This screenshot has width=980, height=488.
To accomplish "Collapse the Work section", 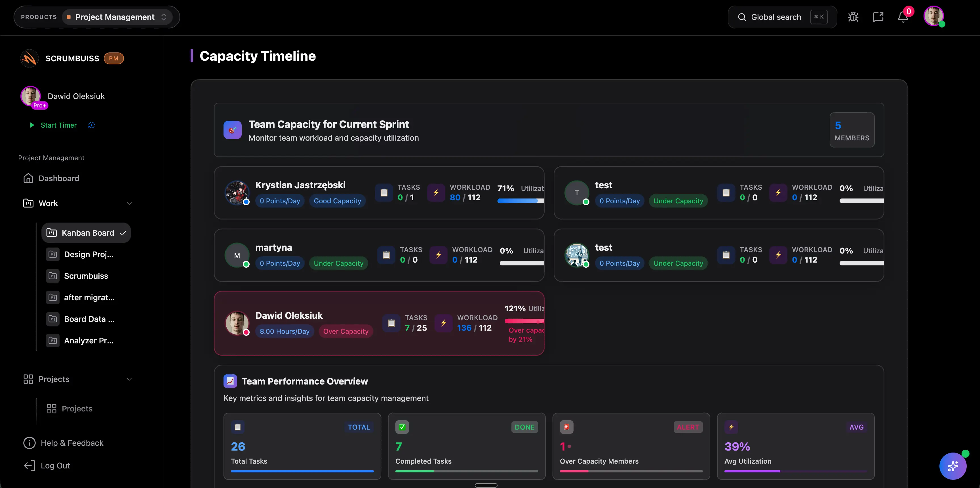I will [129, 204].
